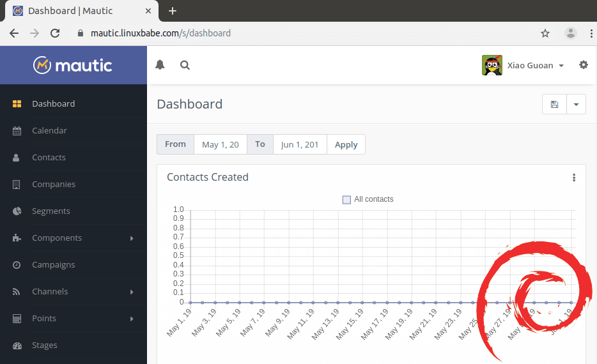Viewport: 597px width, 364px height.
Task: Toggle the All contacts legend box
Action: pyautogui.click(x=347, y=199)
